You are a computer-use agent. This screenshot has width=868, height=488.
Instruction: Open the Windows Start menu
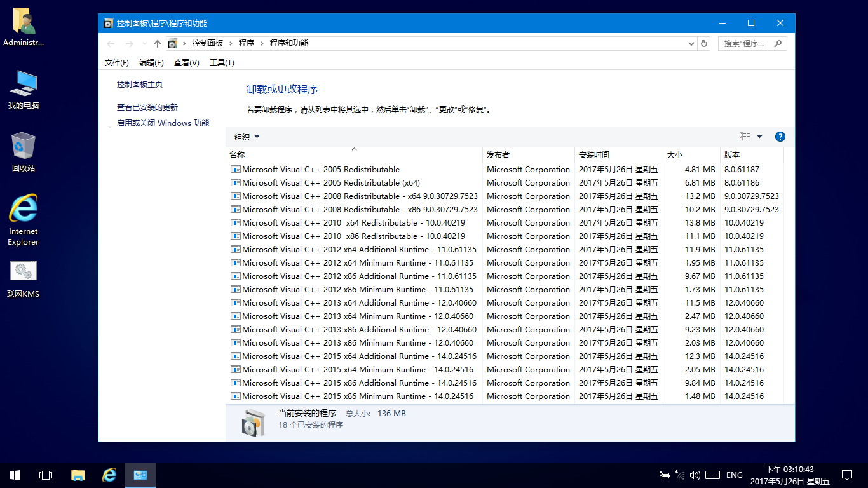[15, 475]
